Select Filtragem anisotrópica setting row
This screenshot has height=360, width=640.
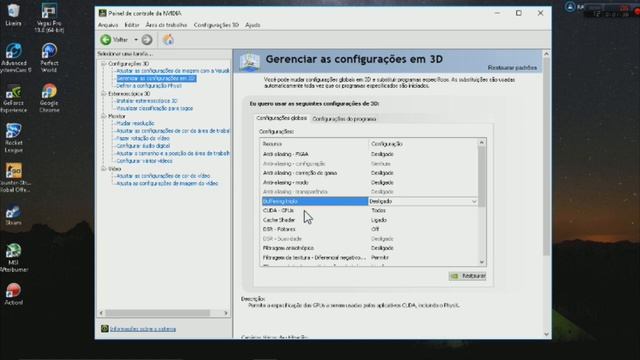pos(369,248)
